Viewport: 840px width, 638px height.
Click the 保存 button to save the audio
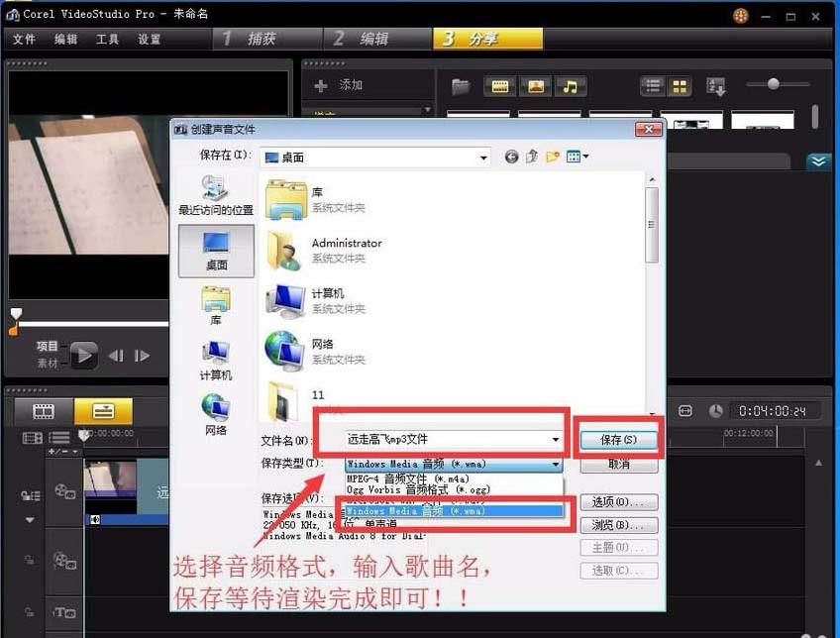[619, 438]
